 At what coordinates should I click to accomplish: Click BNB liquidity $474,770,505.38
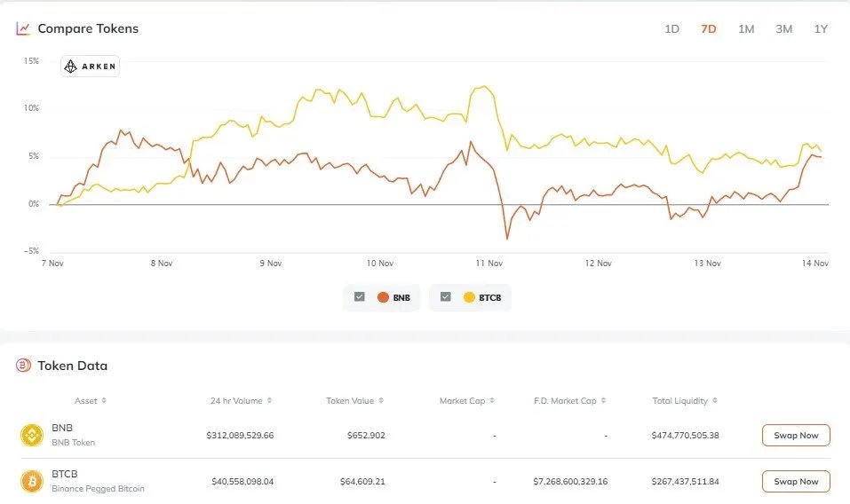(x=685, y=436)
